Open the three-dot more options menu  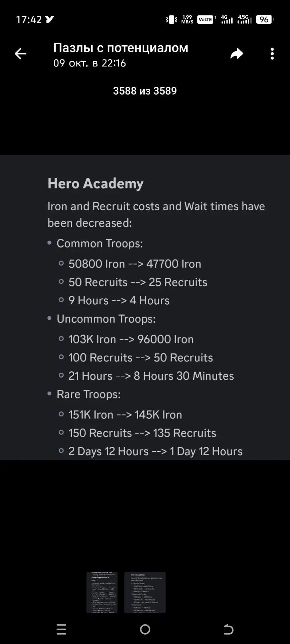tap(272, 54)
